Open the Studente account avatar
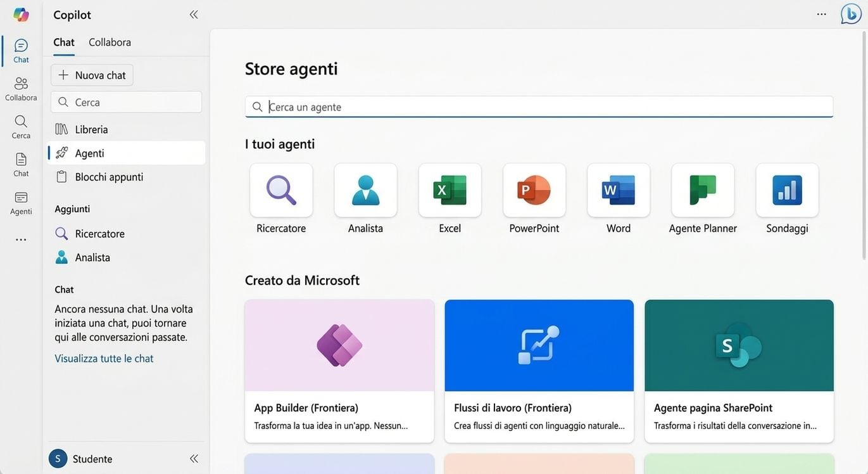 (x=58, y=458)
